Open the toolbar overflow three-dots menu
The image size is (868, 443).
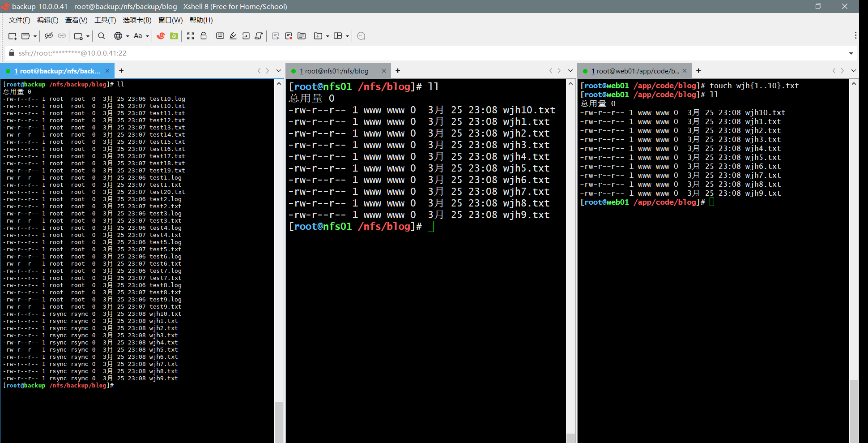855,35
